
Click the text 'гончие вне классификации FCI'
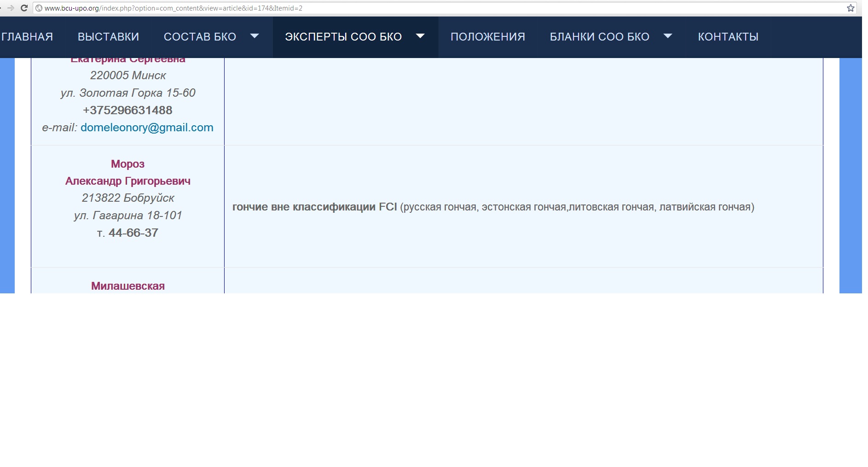pyautogui.click(x=314, y=207)
